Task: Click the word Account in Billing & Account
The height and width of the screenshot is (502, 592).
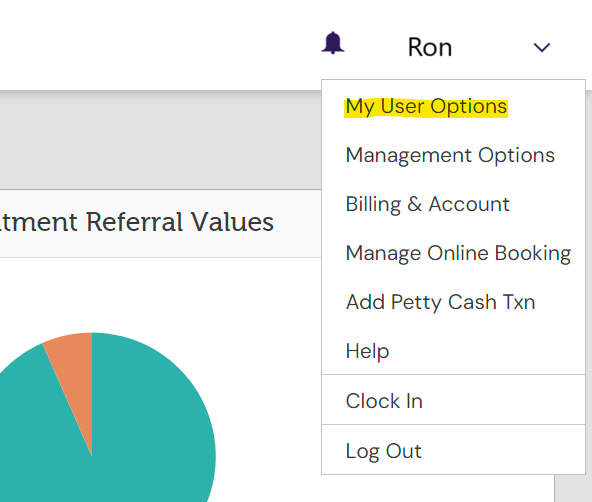Action: [469, 204]
